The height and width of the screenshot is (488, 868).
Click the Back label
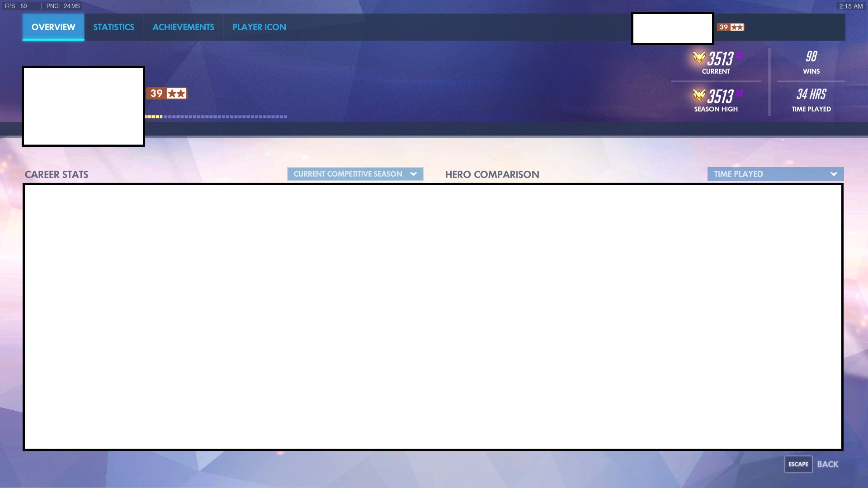(828, 464)
